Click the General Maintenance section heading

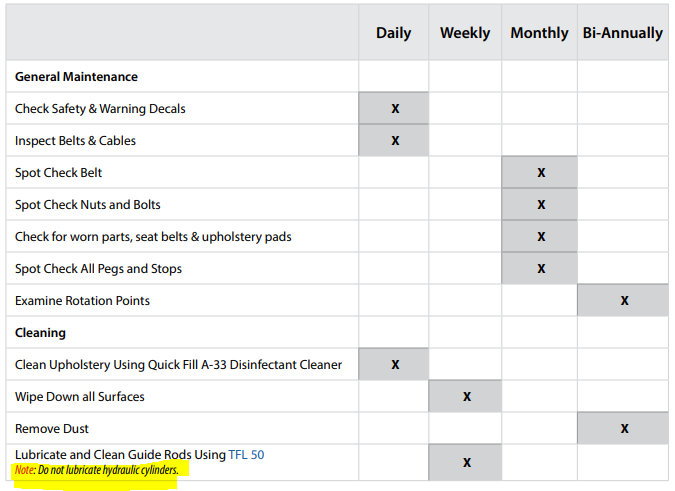coord(76,77)
